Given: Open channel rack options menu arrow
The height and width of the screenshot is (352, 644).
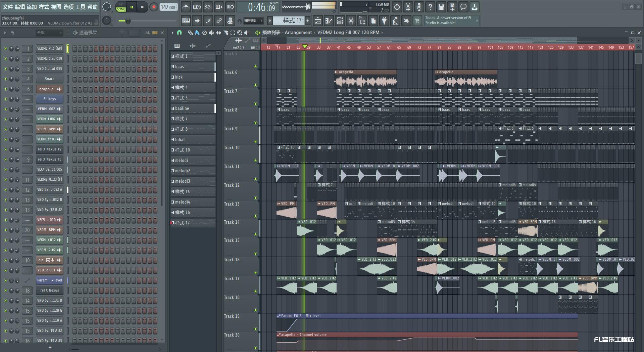Looking at the screenshot, I should pos(5,33).
